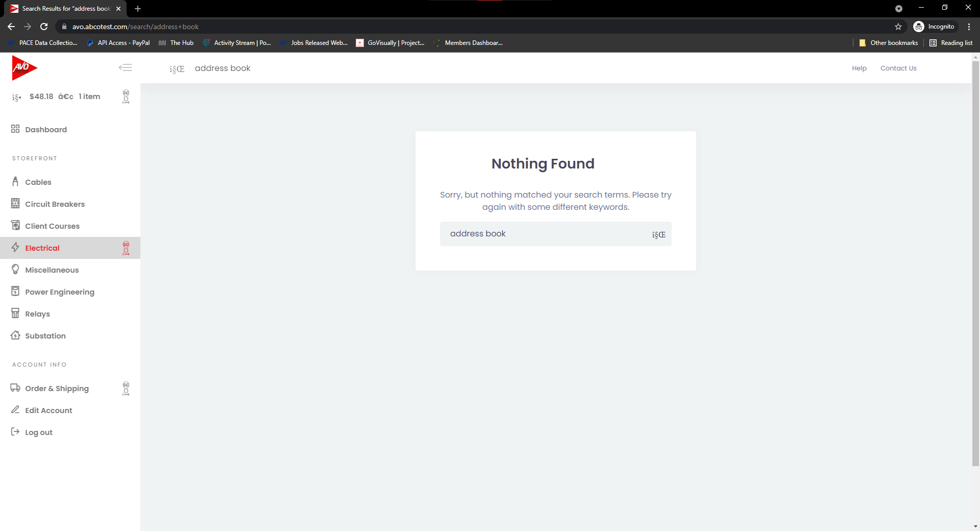Expand the Order & Shipping submenu
This screenshot has height=531, width=980.
coord(126,389)
